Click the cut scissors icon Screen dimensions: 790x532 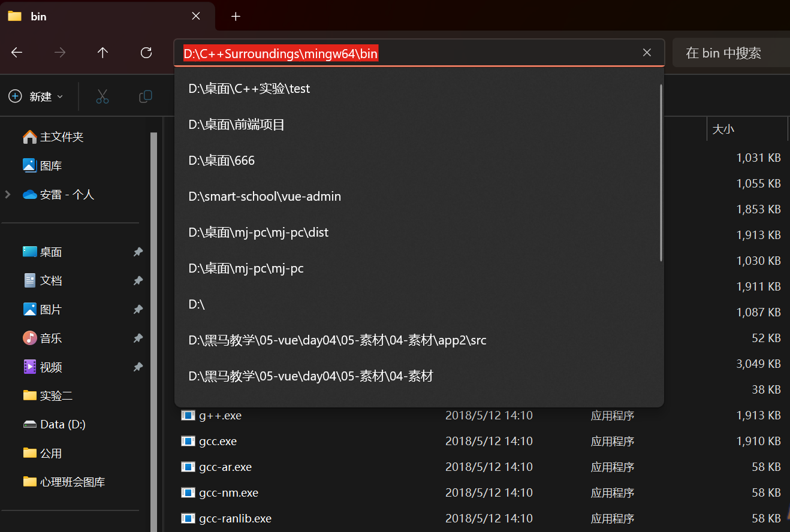[102, 96]
